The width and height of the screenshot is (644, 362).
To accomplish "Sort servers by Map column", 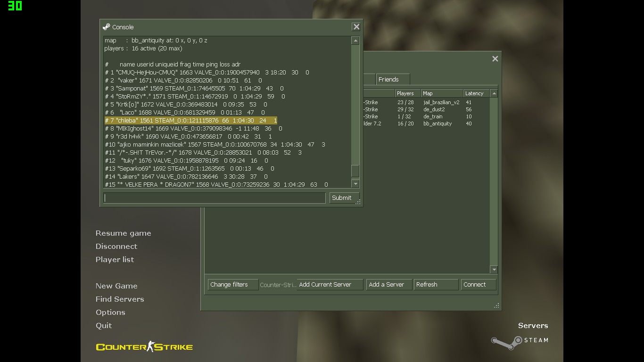I will coord(442,93).
